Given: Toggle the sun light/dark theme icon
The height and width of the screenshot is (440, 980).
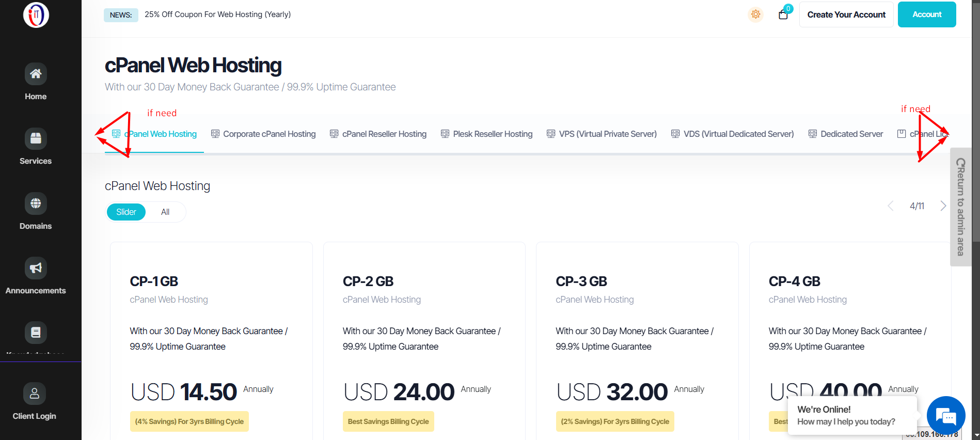Looking at the screenshot, I should point(756,14).
